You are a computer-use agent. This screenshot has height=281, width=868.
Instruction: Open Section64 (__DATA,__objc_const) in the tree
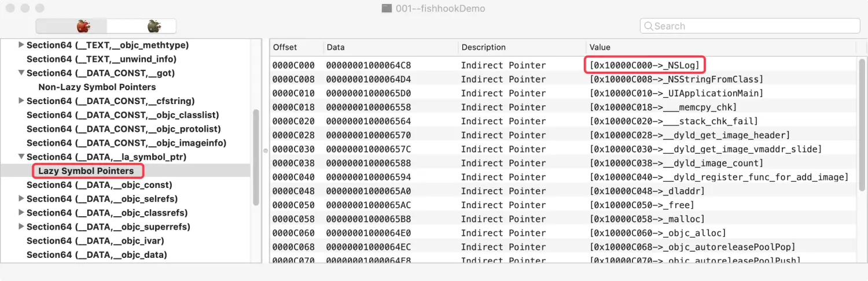pyautogui.click(x=99, y=185)
